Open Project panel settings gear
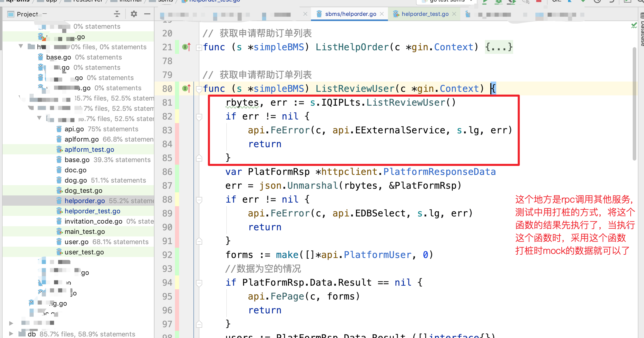Viewport: 644px width, 338px height. point(134,14)
